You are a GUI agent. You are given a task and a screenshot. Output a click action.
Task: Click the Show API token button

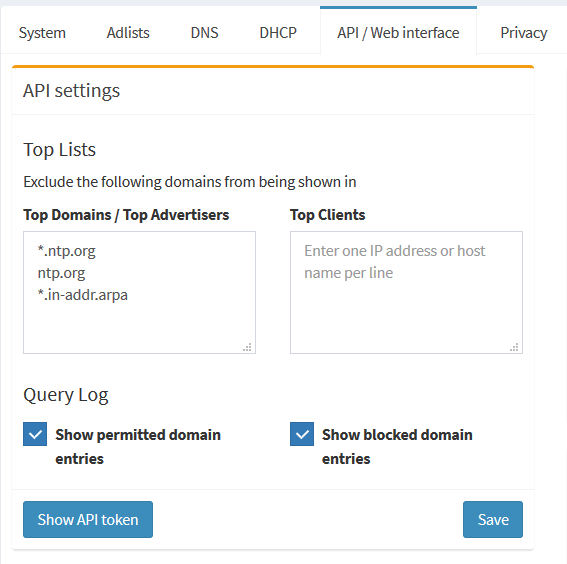coord(88,519)
